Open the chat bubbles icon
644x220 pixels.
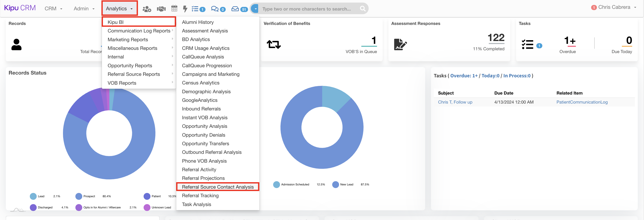pos(215,9)
